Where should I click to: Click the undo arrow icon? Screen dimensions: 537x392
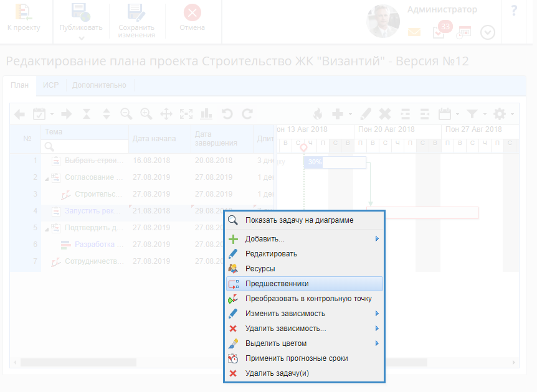[227, 114]
